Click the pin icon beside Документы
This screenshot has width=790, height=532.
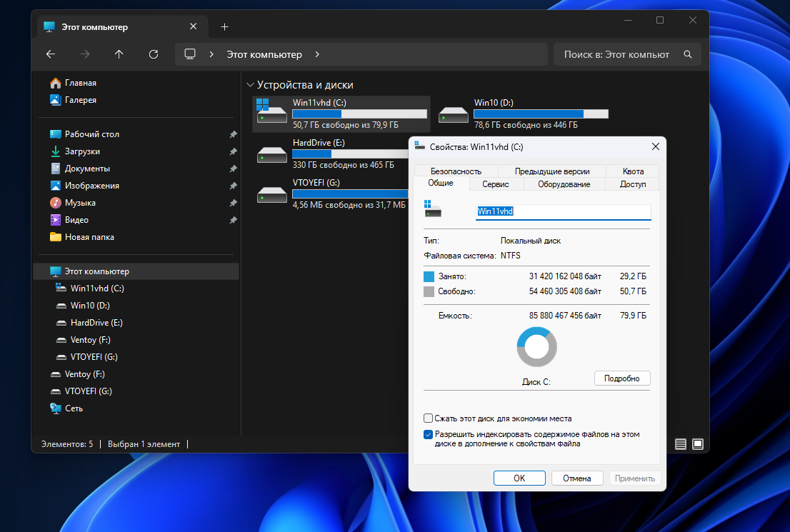tap(234, 169)
